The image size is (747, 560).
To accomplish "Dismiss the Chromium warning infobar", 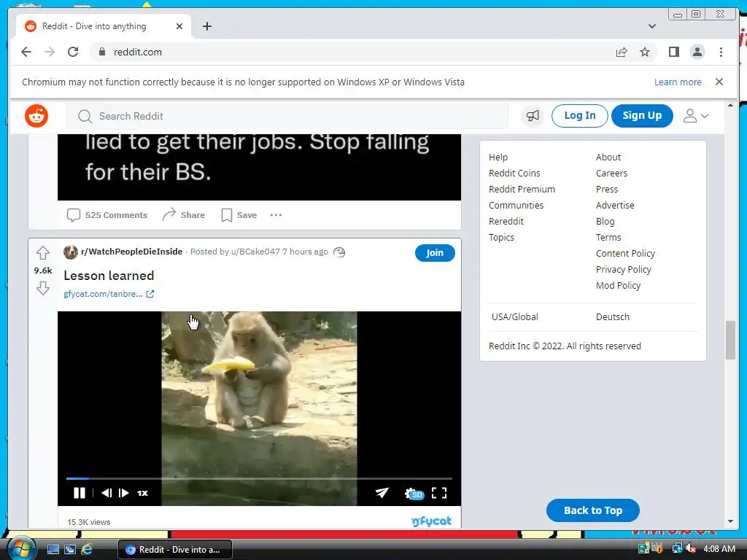I will [x=719, y=82].
